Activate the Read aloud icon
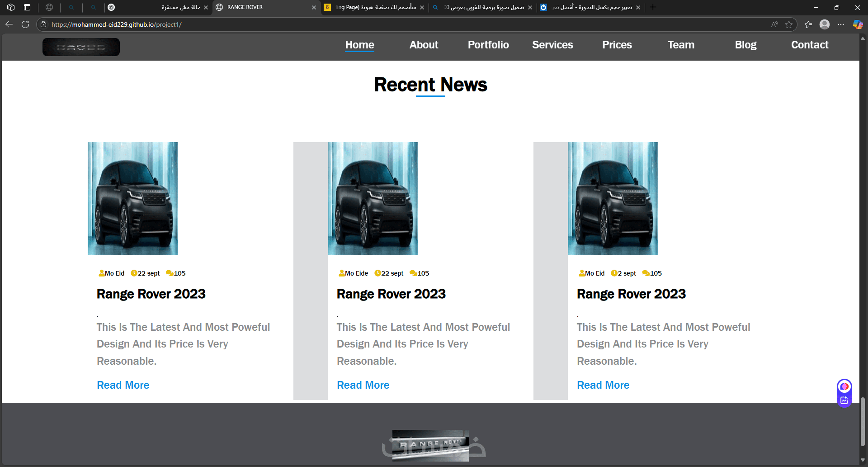This screenshot has height=467, width=868. (x=774, y=24)
